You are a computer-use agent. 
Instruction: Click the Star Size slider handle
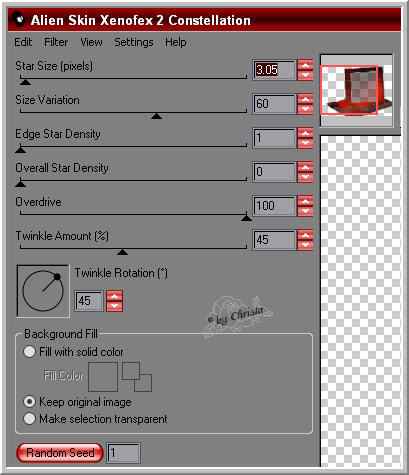(25, 82)
